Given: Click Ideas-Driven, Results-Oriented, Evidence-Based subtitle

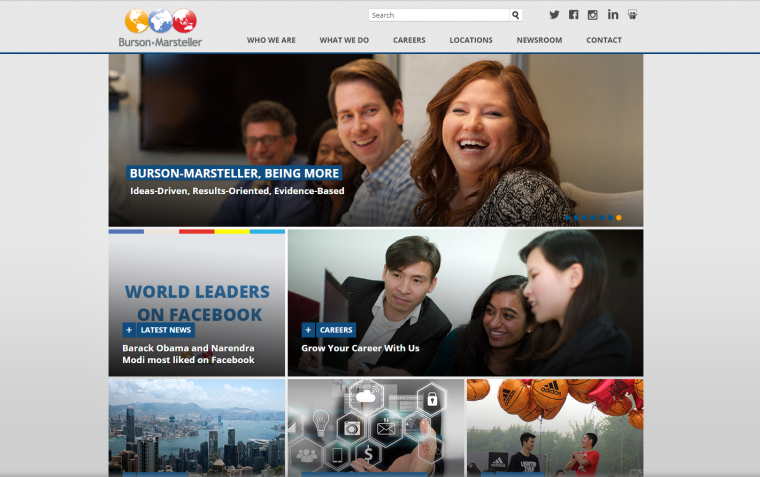Looking at the screenshot, I should tap(237, 191).
